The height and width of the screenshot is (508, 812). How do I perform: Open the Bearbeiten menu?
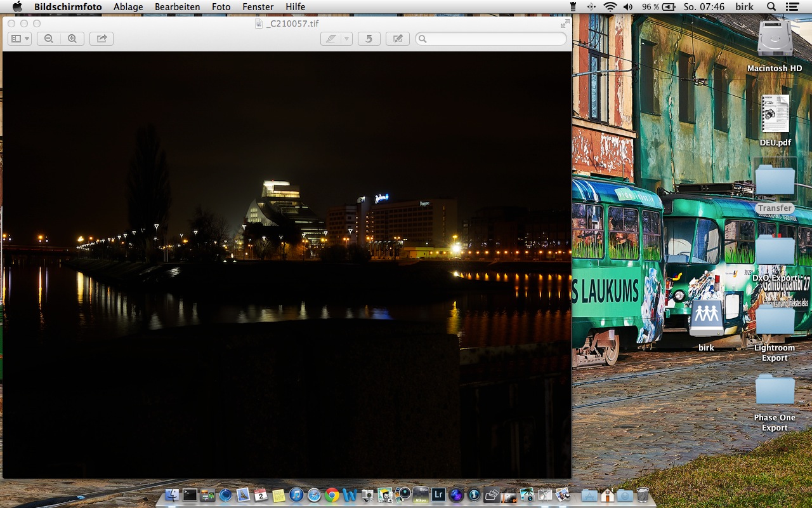pyautogui.click(x=178, y=7)
